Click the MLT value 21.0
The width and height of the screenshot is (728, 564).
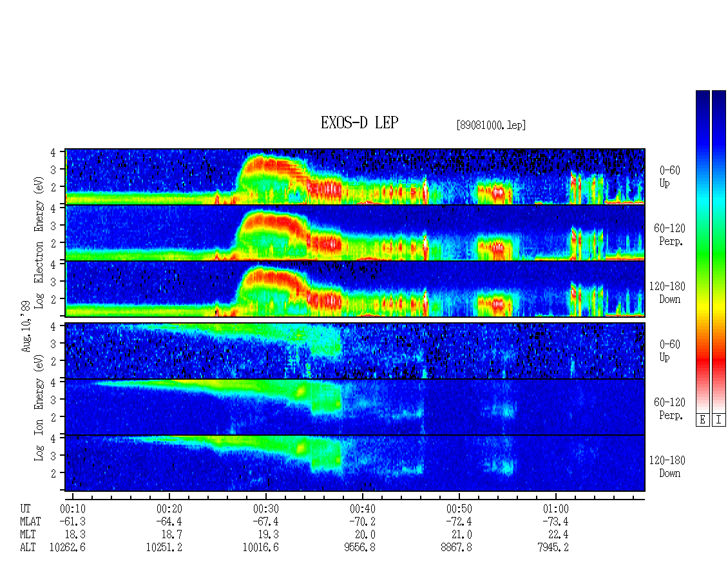461,535
